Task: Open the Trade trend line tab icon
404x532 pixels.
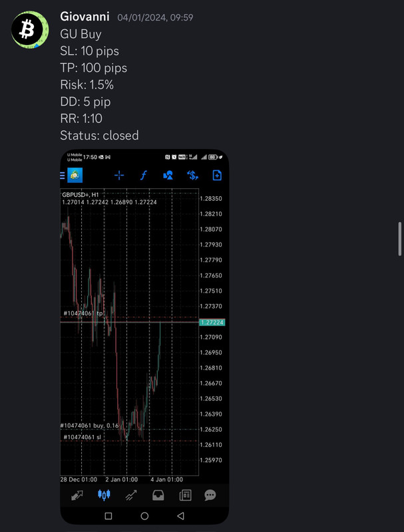Action: pyautogui.click(x=131, y=495)
